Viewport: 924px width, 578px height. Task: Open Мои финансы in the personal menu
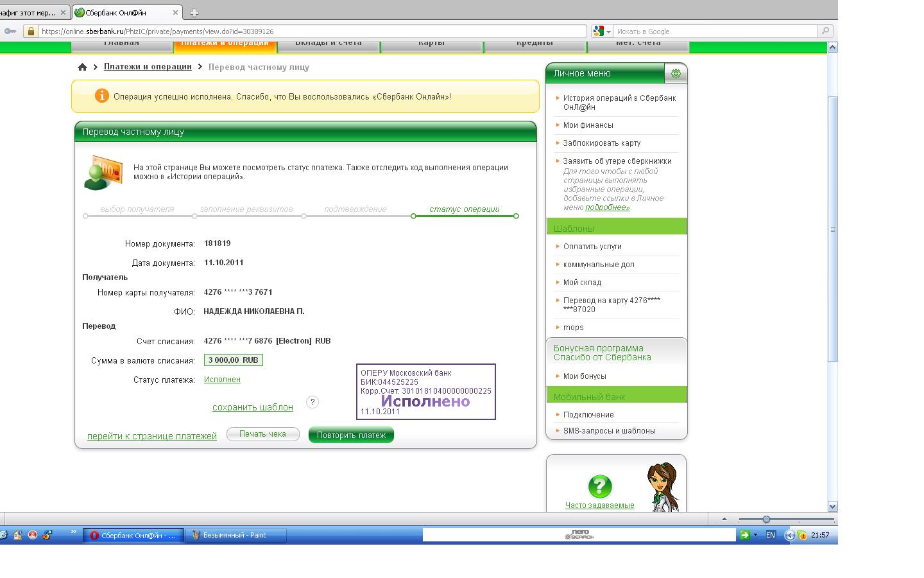point(588,125)
